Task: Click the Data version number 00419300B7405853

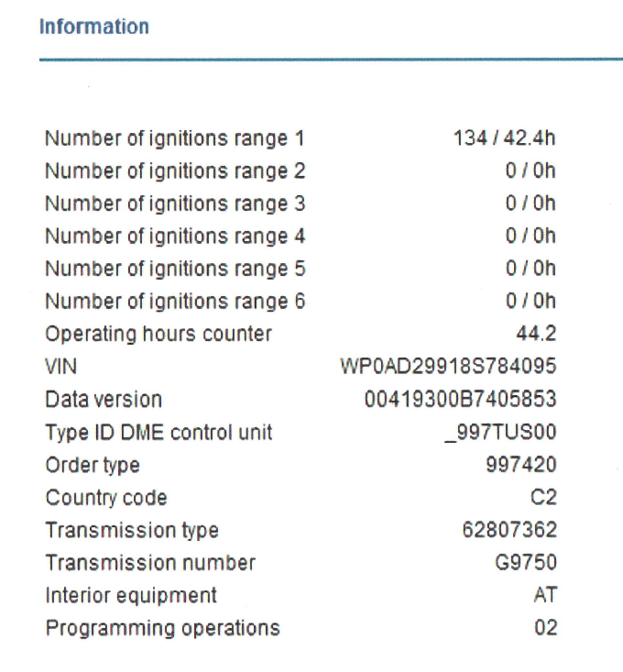Action: pyautogui.click(x=460, y=400)
